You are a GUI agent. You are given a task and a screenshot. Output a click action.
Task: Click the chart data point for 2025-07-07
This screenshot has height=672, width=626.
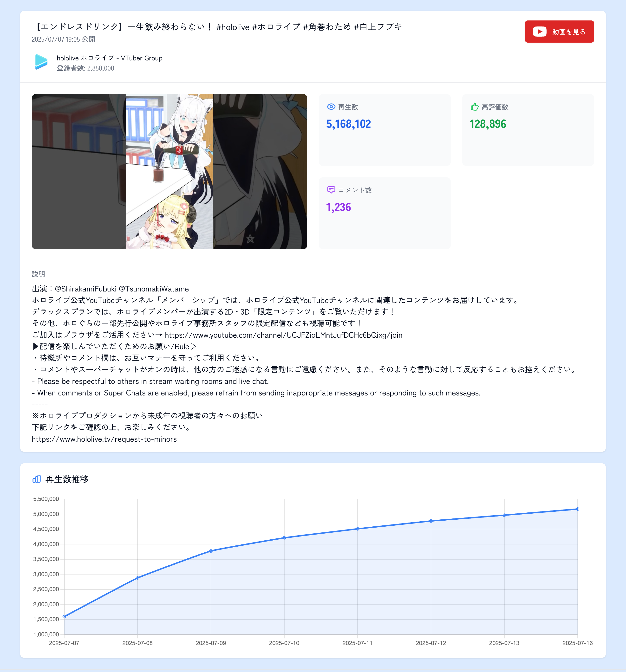click(64, 617)
